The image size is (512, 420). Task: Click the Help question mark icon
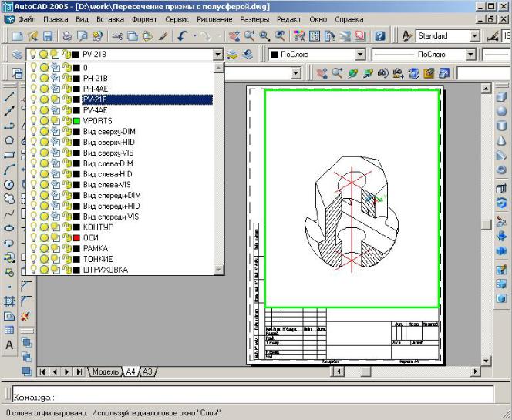[379, 35]
